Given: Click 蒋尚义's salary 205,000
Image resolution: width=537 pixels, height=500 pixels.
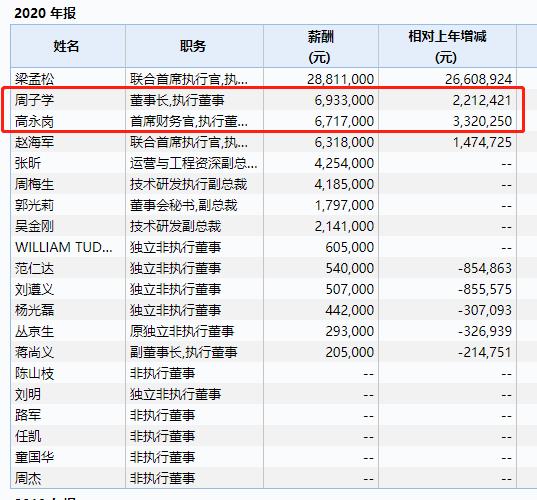Looking at the screenshot, I should [349, 352].
